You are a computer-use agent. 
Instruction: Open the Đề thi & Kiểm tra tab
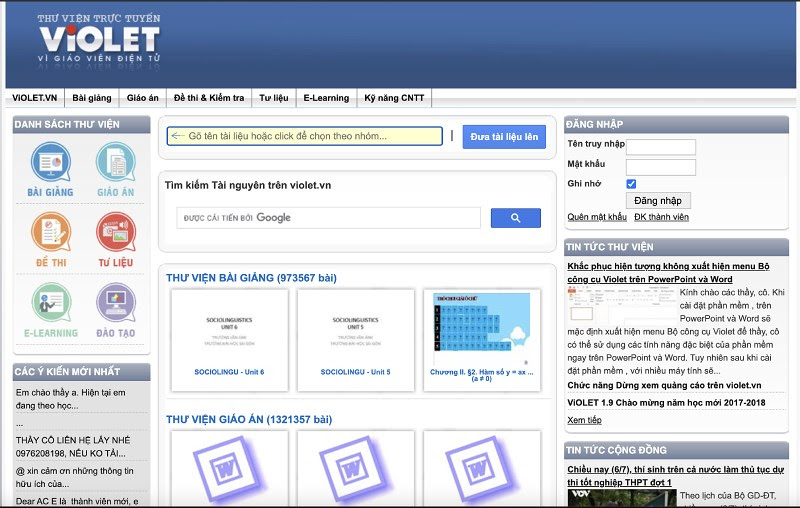[x=209, y=98]
